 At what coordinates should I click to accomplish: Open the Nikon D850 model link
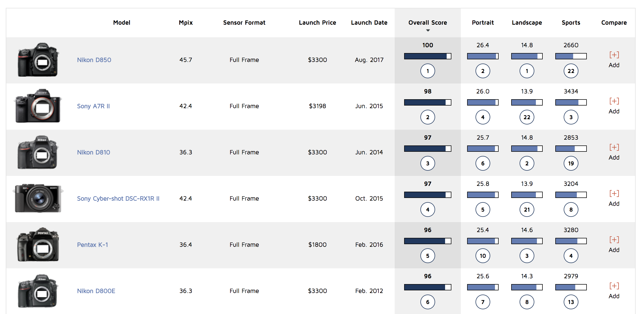pyautogui.click(x=94, y=60)
